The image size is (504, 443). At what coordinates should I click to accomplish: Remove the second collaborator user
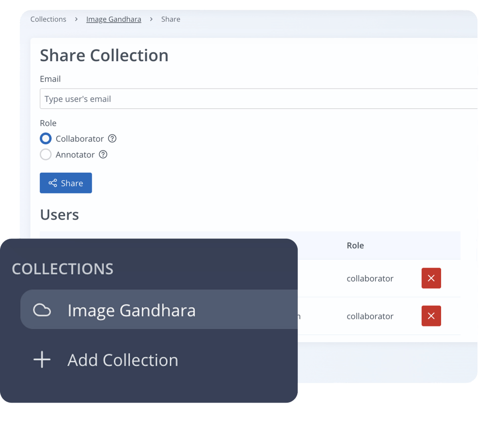click(431, 316)
